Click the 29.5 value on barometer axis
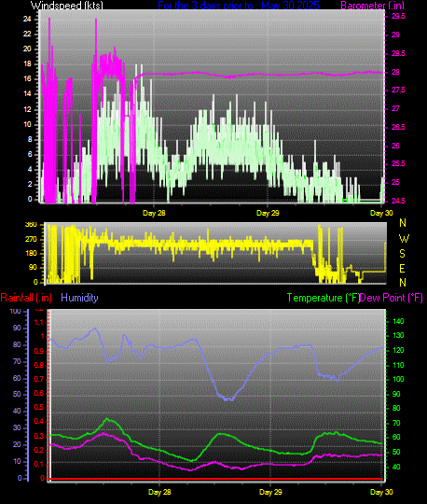The width and height of the screenshot is (427, 504). coord(398,16)
